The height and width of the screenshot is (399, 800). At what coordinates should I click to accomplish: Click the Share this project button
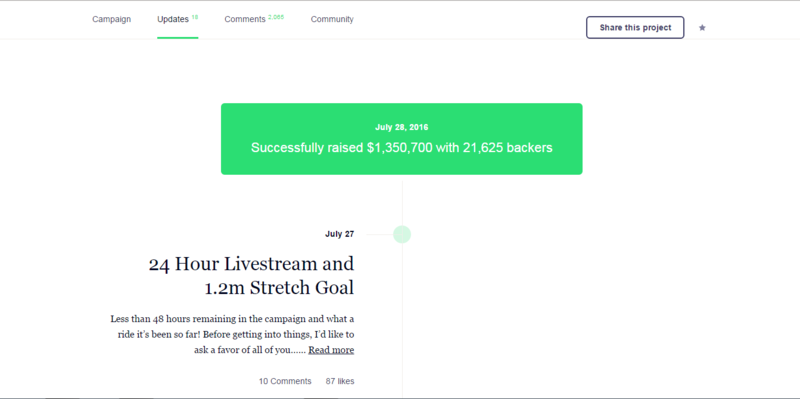pos(635,28)
